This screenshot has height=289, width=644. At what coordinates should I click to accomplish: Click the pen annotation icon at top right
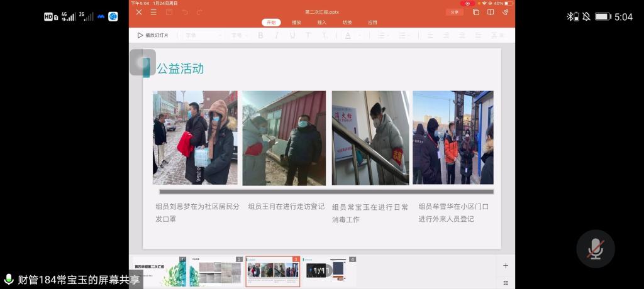pyautogui.click(x=506, y=13)
